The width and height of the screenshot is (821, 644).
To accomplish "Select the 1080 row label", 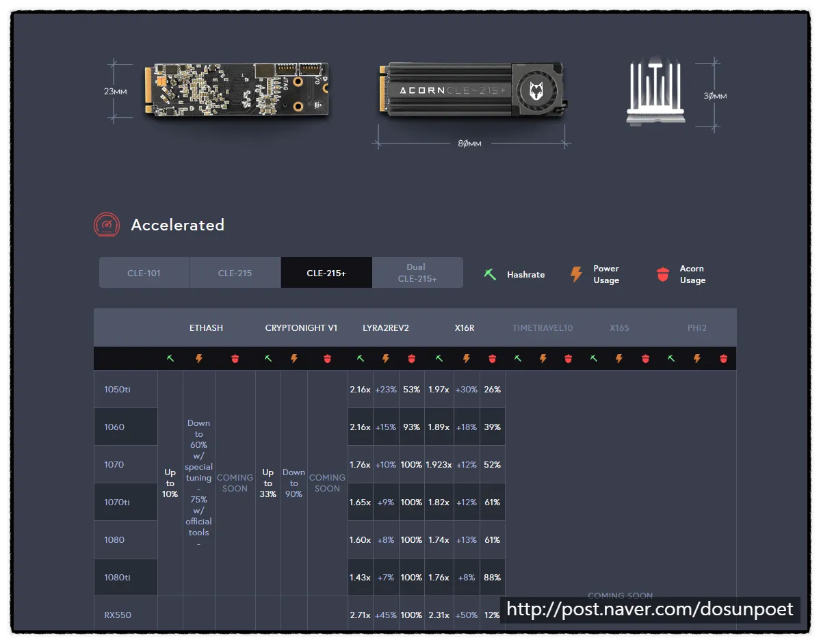I will coord(114,540).
